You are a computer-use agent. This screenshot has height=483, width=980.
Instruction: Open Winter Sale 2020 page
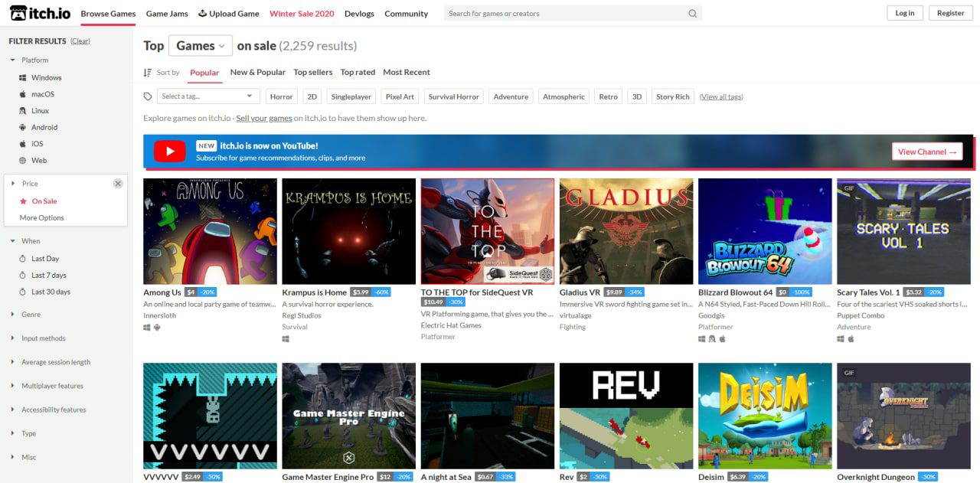302,13
